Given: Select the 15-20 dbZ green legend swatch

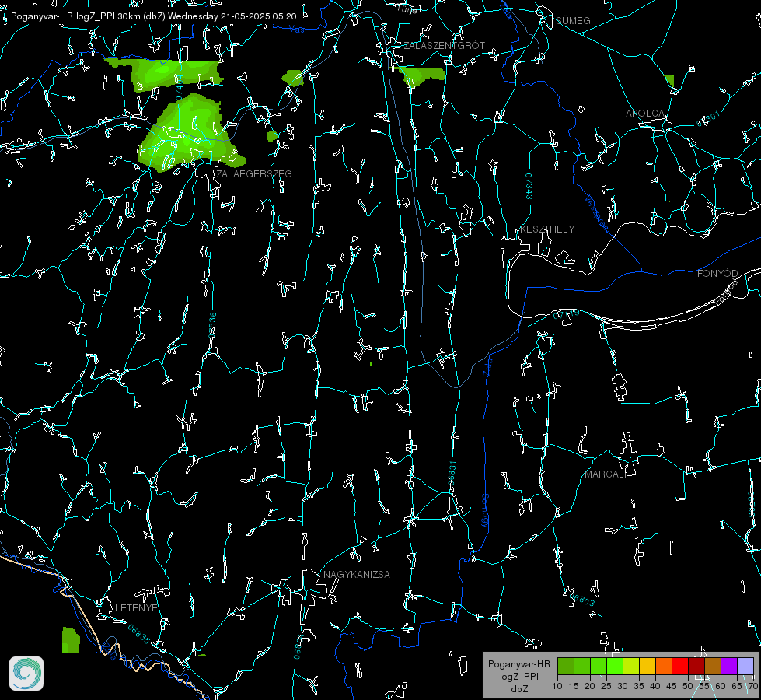Looking at the screenshot, I should (582, 666).
